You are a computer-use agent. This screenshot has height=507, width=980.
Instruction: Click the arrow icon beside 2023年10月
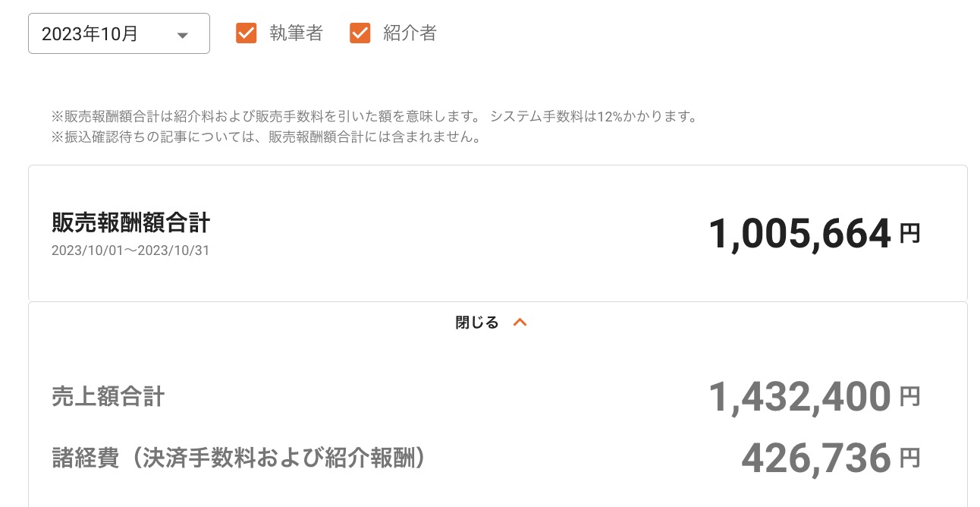tap(182, 35)
